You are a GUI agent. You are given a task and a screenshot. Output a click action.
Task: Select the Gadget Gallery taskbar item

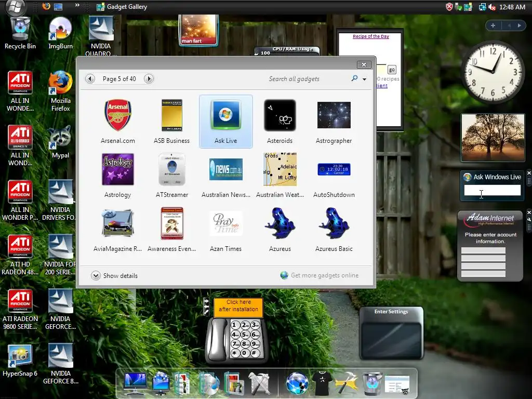[x=122, y=7]
